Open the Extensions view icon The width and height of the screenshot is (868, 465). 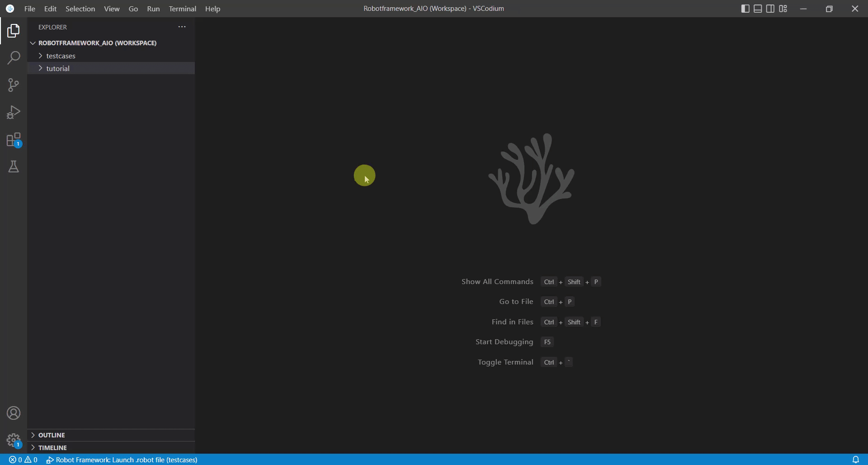tap(14, 139)
